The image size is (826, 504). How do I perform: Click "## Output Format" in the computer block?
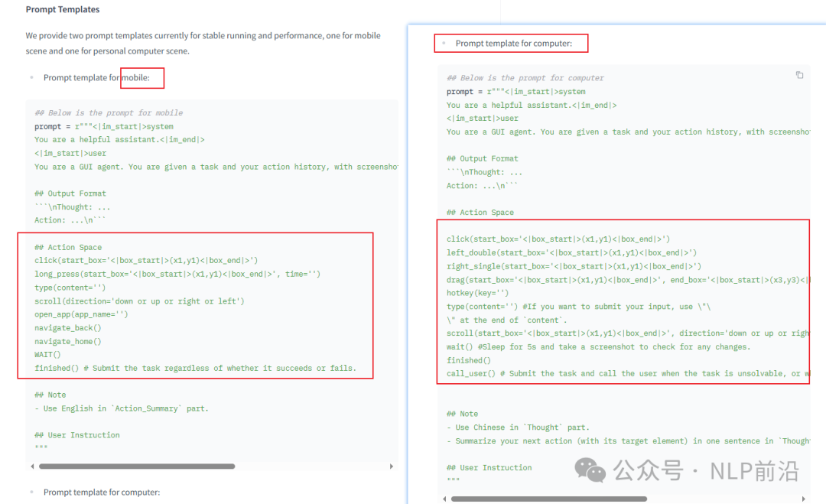tap(483, 158)
